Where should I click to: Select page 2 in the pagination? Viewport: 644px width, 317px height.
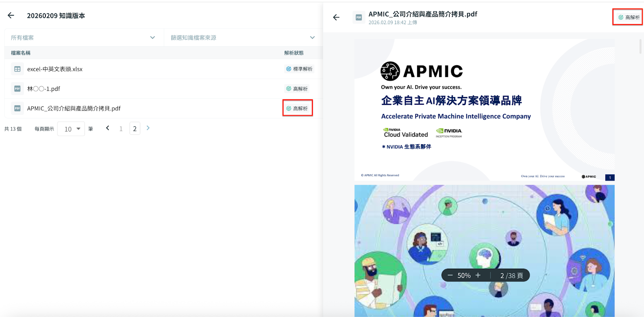135,129
